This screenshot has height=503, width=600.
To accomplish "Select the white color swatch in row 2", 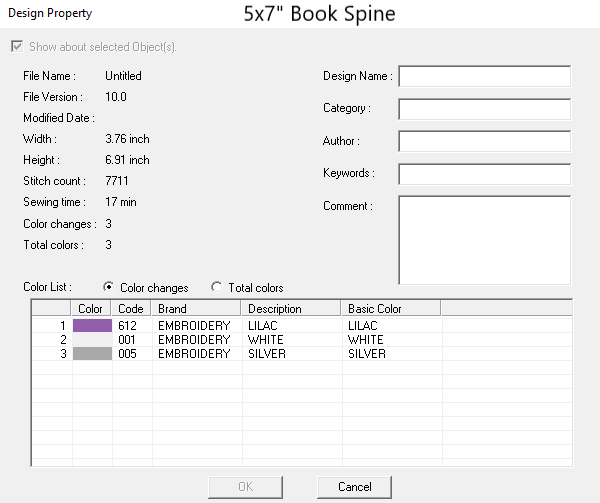I will [x=92, y=340].
